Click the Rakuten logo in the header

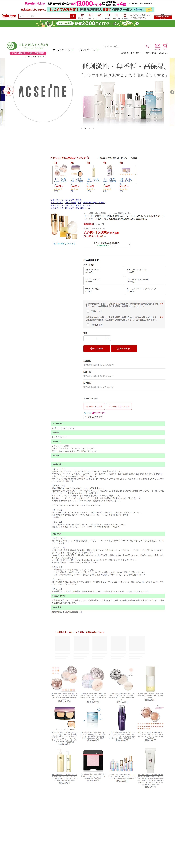pyautogui.click(x=9, y=16)
